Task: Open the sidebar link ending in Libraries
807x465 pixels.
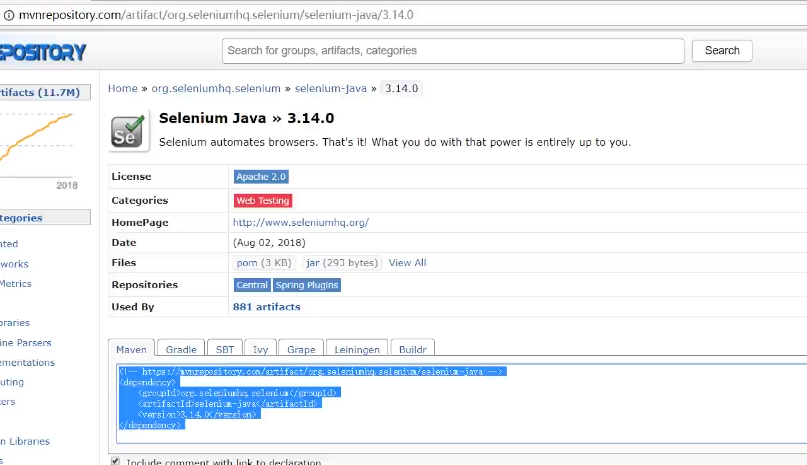Action: point(25,441)
